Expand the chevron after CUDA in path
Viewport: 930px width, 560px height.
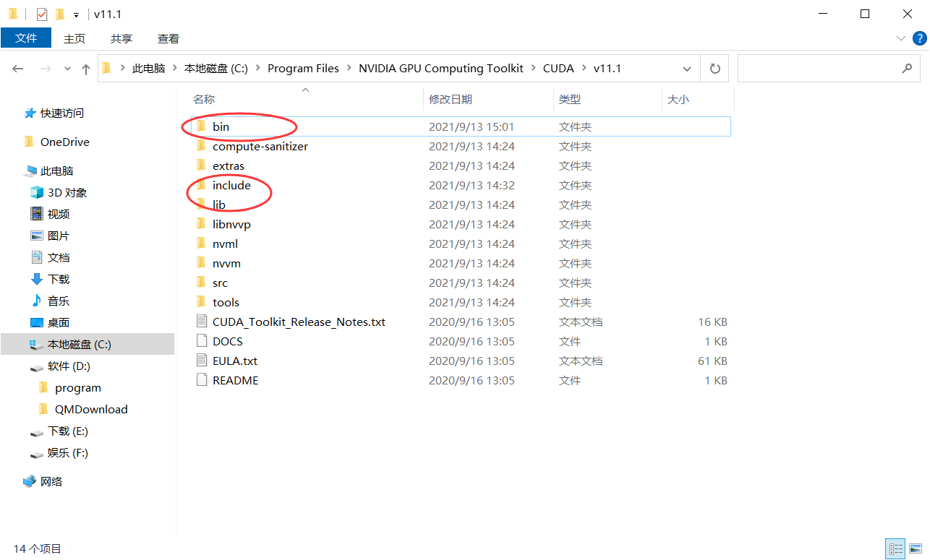(583, 69)
